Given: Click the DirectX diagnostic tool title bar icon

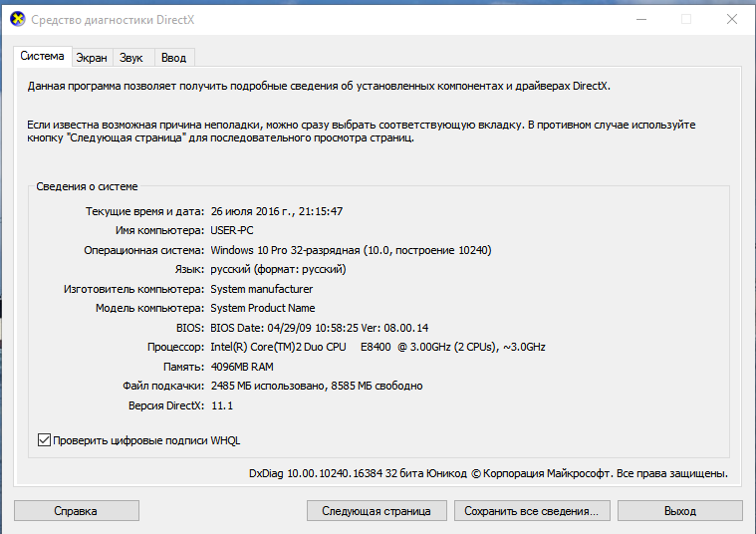Looking at the screenshot, I should pyautogui.click(x=17, y=19).
